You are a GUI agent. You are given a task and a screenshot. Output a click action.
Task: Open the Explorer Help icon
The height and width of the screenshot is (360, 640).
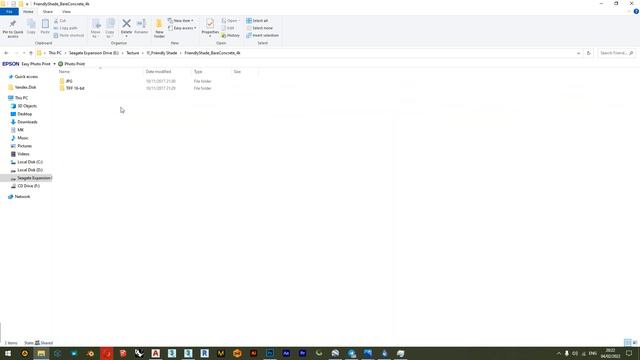point(636,11)
